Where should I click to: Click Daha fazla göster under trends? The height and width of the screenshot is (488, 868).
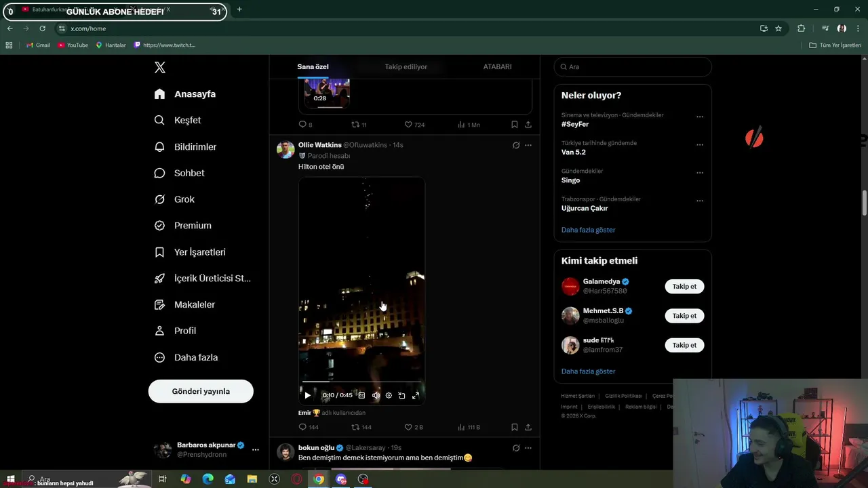[x=588, y=230]
